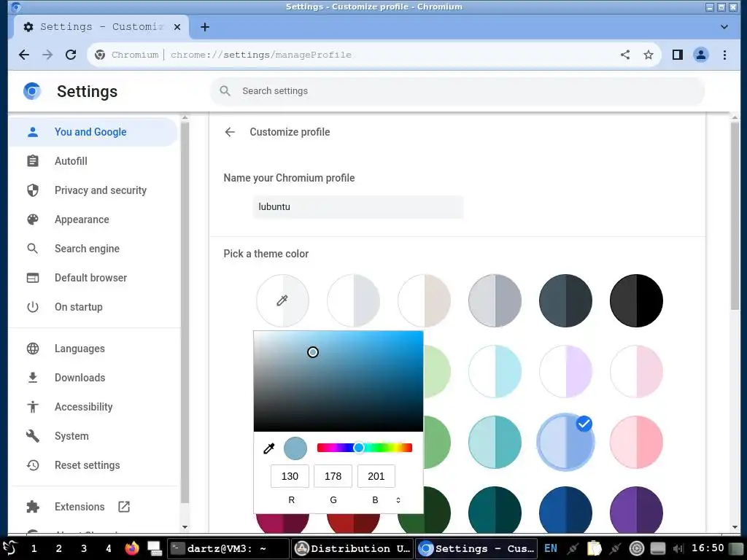Screen dimensions: 747x560
Task: Switch to workspace 2 in taskbar
Action: (x=58, y=548)
